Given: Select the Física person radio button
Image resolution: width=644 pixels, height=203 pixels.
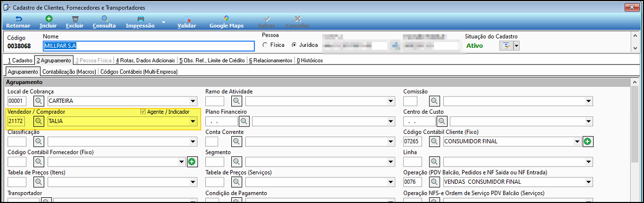Looking at the screenshot, I should (265, 45).
